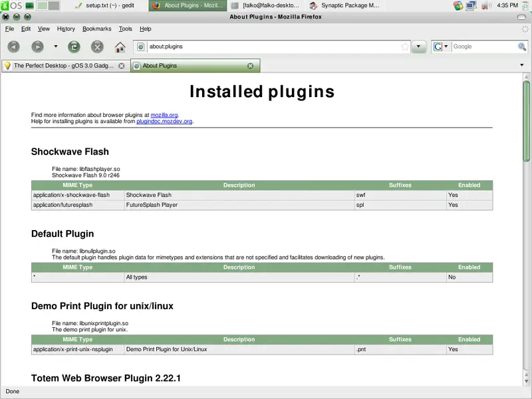Open the Help menu
Image resolution: width=532 pixels, height=399 pixels.
(145, 29)
